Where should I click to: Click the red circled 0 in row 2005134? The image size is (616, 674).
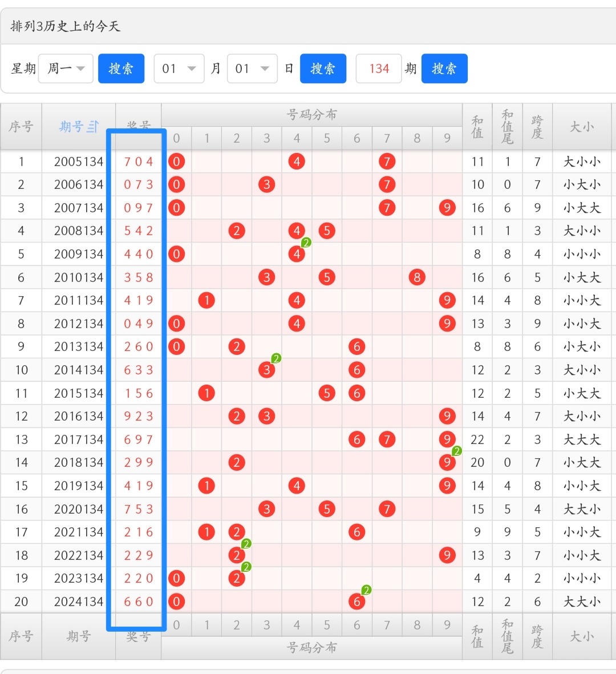(x=177, y=162)
